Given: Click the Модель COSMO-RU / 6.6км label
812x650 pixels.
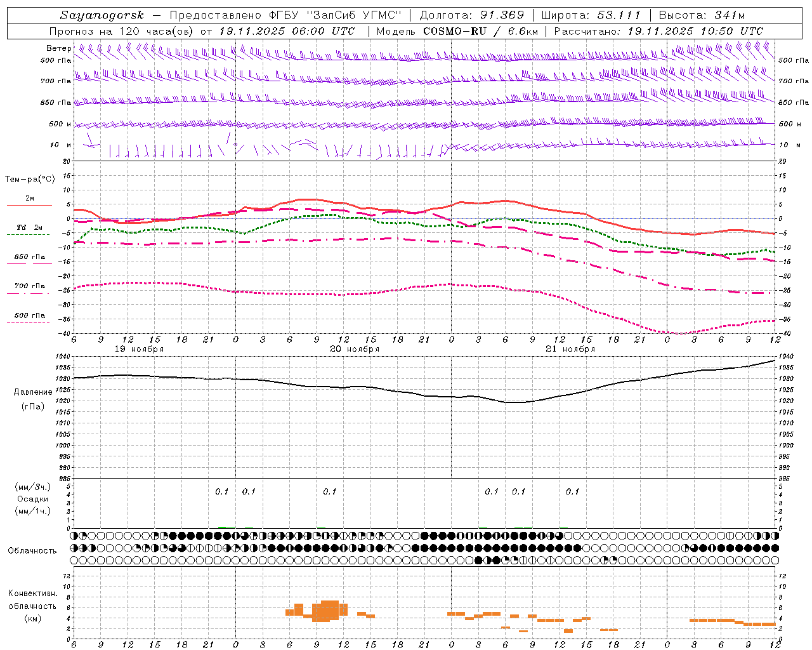Looking at the screenshot, I should (x=457, y=31).
